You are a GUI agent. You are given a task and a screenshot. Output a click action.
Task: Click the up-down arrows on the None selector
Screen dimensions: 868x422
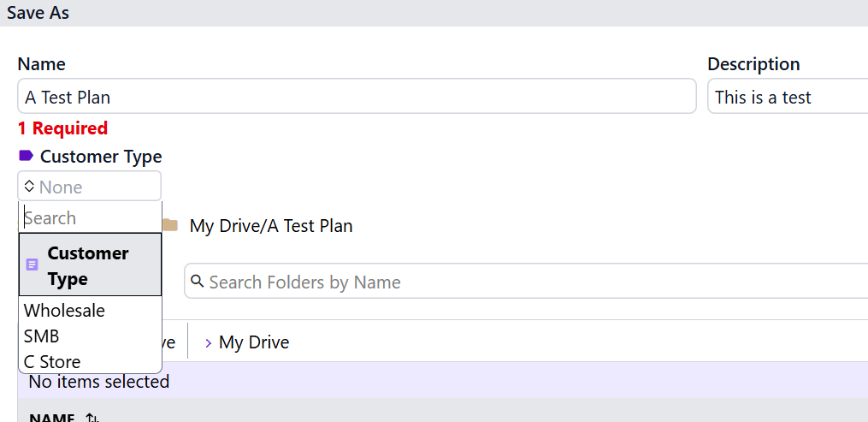(x=29, y=186)
